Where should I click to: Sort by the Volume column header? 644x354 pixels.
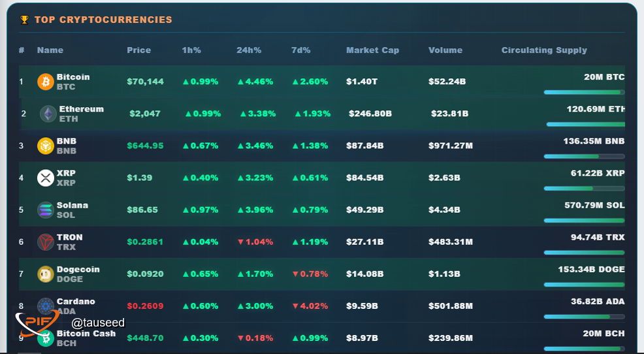(445, 50)
